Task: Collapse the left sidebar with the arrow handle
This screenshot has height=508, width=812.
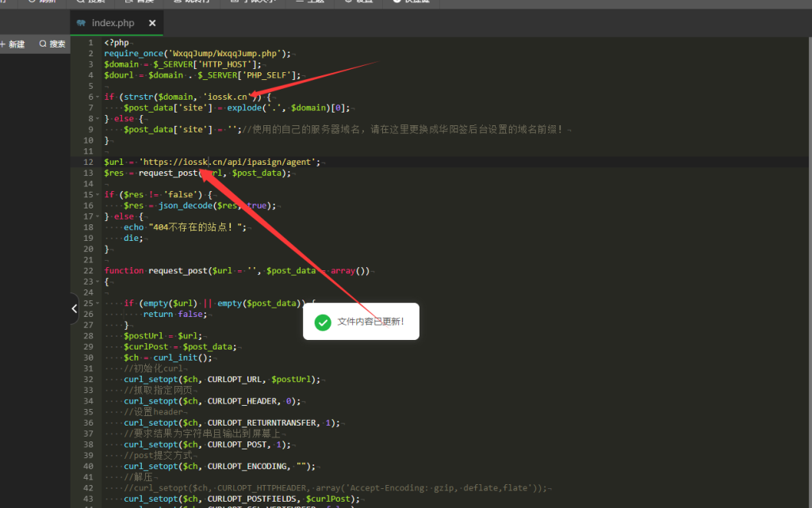Action: [74, 308]
